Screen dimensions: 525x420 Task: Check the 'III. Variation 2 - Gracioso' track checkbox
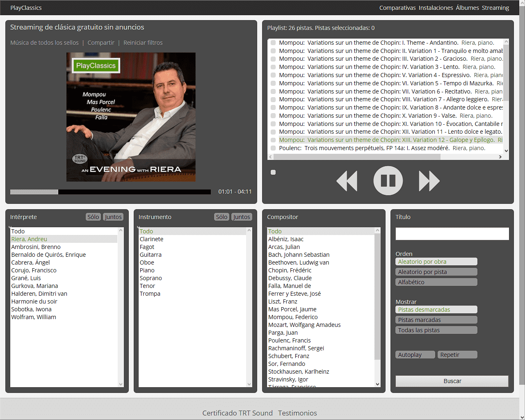coord(273,59)
